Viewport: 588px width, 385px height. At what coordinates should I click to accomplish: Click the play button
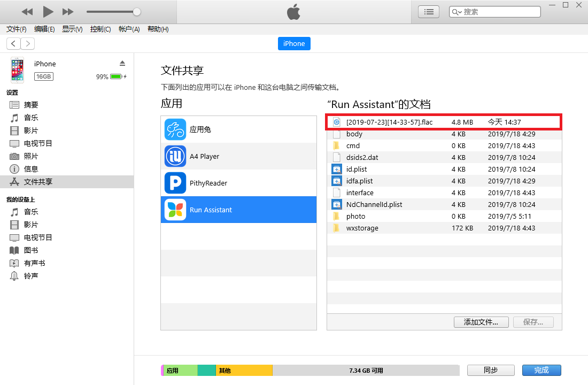coord(48,12)
